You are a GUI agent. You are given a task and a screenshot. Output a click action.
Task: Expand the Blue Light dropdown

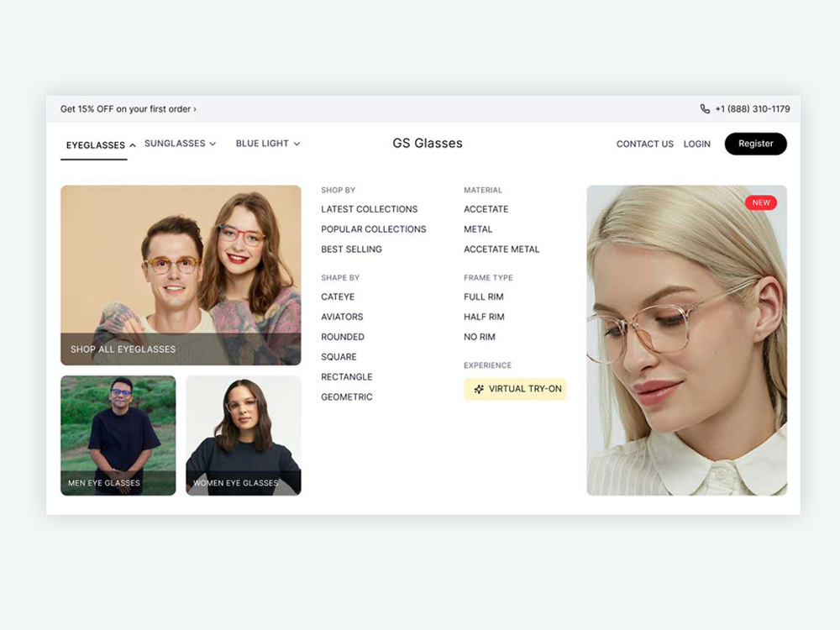coord(268,144)
